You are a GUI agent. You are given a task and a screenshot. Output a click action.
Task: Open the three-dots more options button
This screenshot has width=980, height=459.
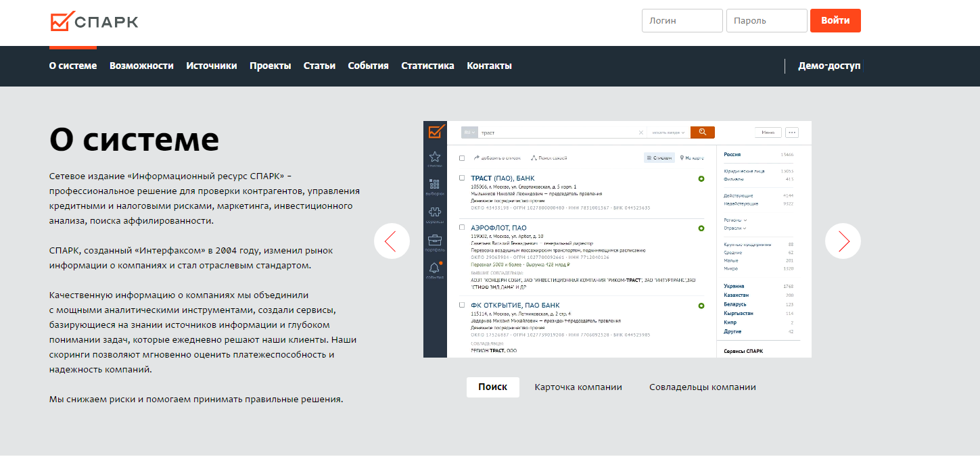click(x=792, y=132)
